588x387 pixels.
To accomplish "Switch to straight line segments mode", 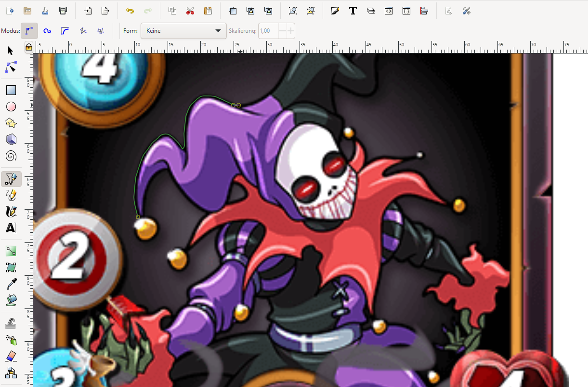I will tap(83, 31).
